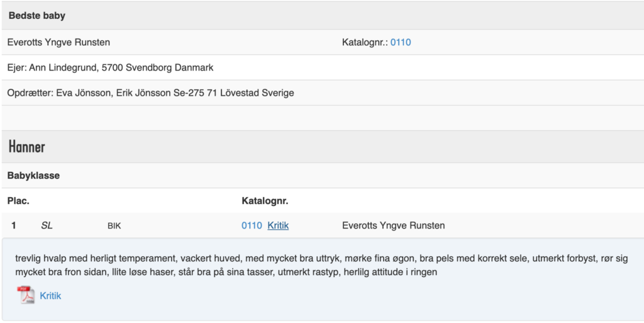
Task: Select dog name Everotts Yngve Runsten in results row
Action: click(393, 225)
